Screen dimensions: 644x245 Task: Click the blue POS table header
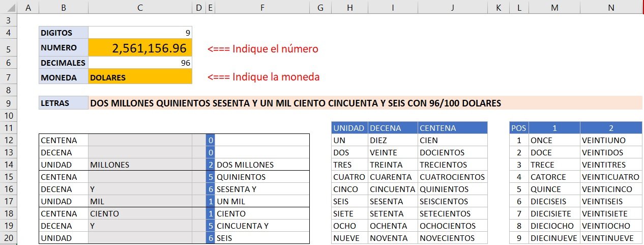(x=519, y=128)
